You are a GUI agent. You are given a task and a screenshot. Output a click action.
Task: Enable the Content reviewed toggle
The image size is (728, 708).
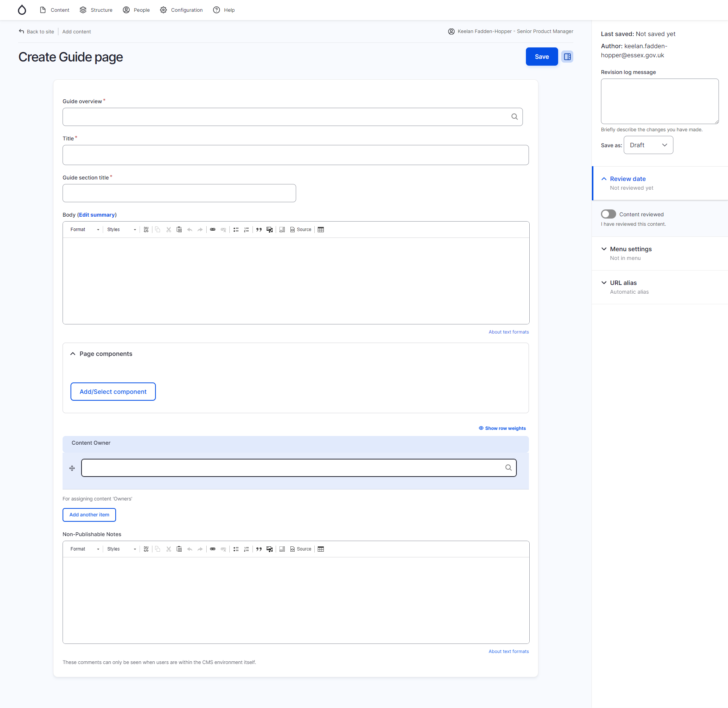(x=608, y=214)
